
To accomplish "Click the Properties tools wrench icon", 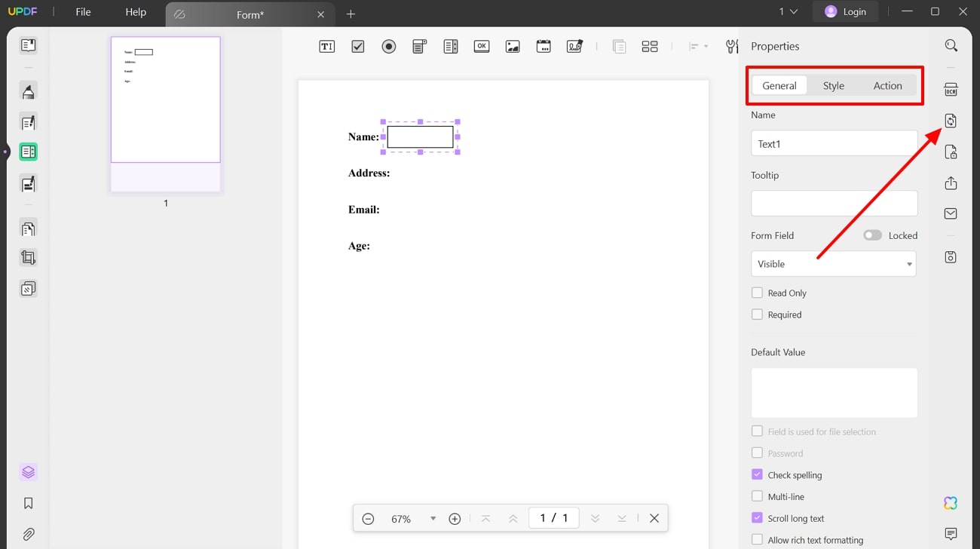I will click(x=732, y=47).
